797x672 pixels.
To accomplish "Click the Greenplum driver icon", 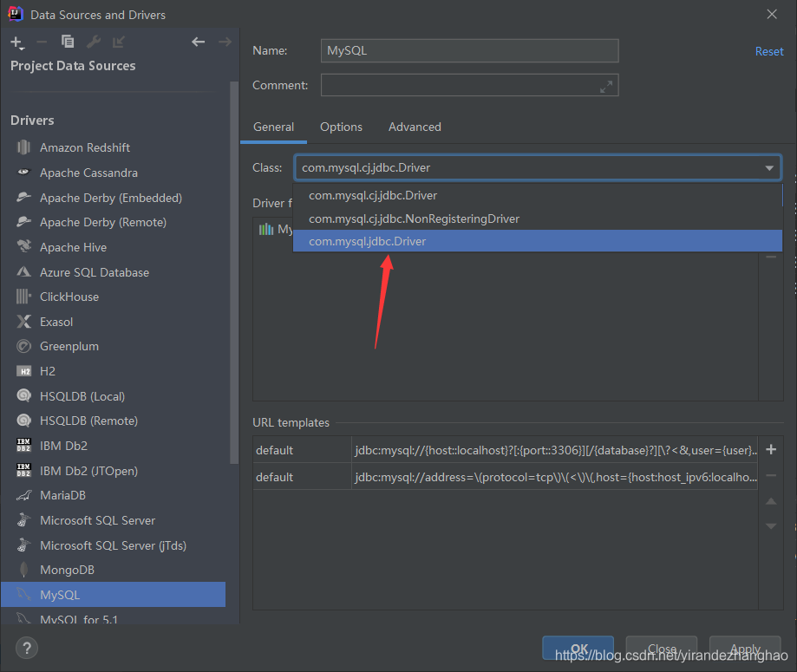I will 24,346.
